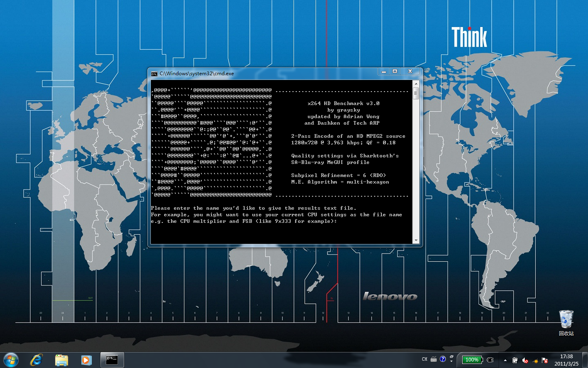
Task: Minimize the cmd.exe window
Action: [383, 72]
